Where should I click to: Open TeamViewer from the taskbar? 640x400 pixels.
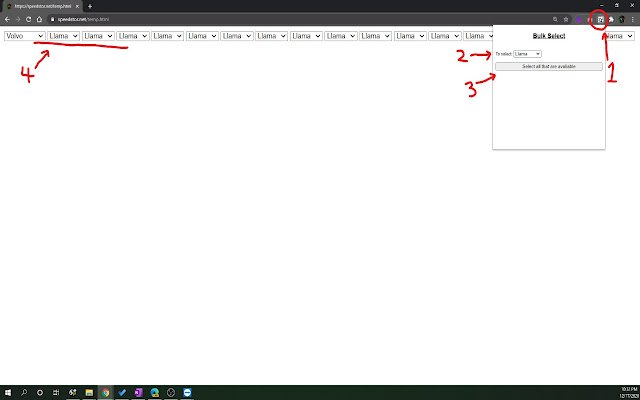click(187, 393)
